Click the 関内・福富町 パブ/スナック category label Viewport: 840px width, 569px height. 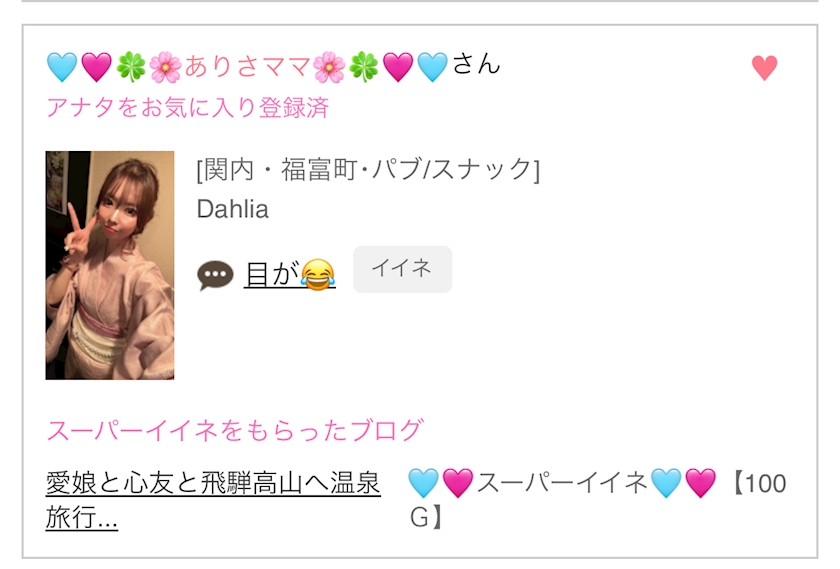point(368,170)
